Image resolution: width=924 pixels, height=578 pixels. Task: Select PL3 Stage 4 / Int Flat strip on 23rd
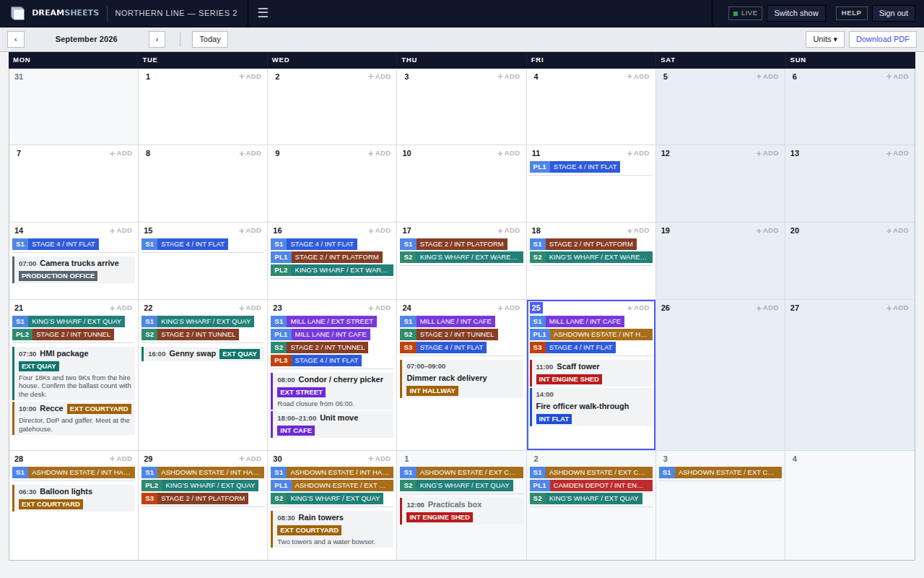click(x=316, y=361)
